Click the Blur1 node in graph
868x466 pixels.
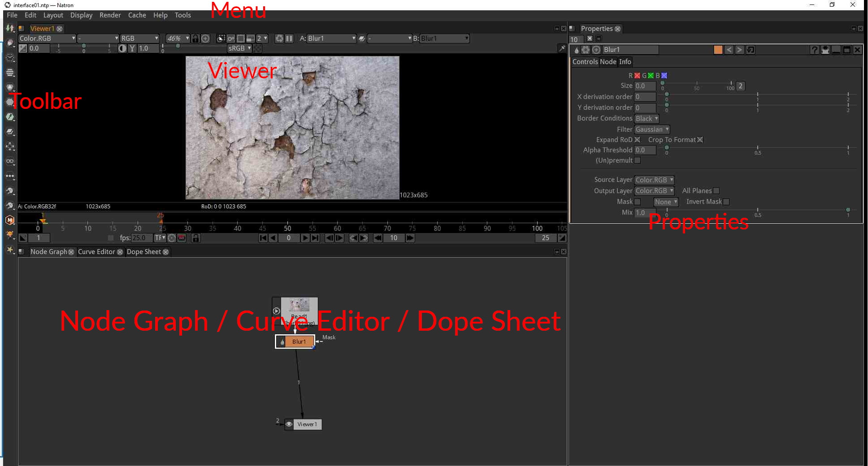click(299, 342)
